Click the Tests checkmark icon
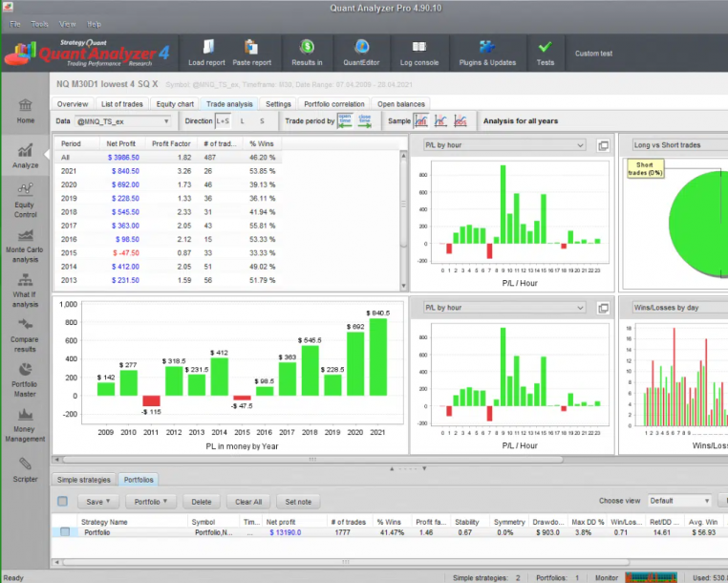Screen dimensions: 728x583 coord(546,47)
